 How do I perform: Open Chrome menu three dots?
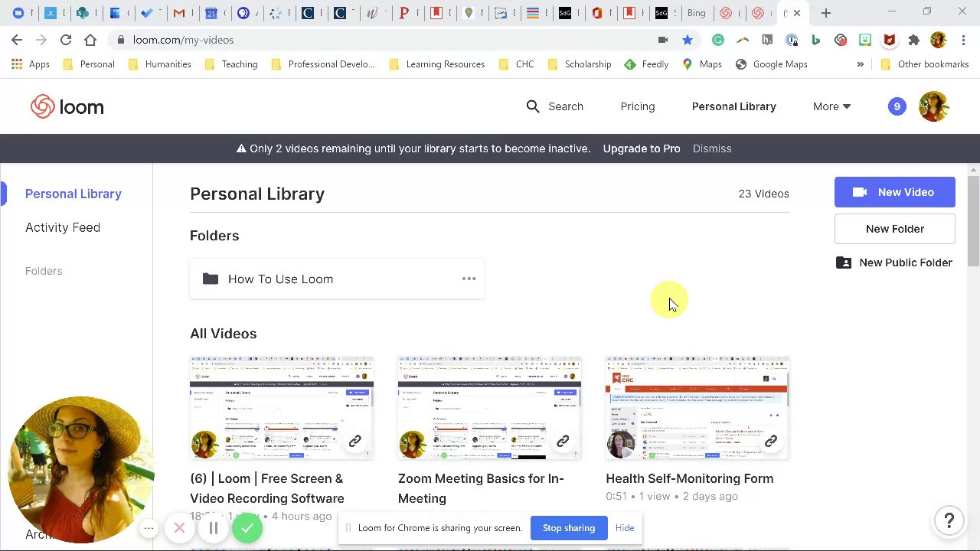tap(962, 40)
